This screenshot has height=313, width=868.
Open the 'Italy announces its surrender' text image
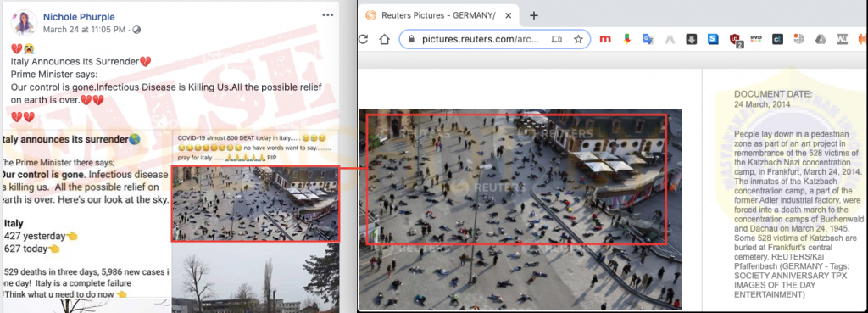tap(86, 215)
